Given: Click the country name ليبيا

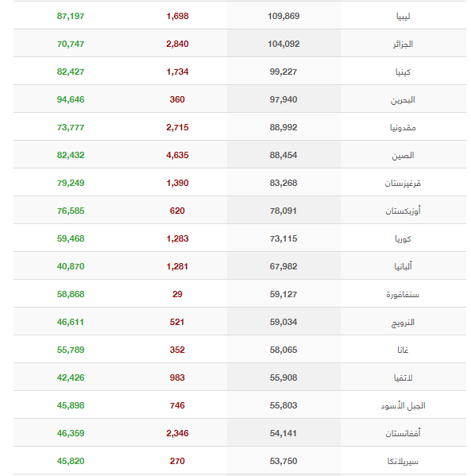Looking at the screenshot, I should tap(403, 16).
